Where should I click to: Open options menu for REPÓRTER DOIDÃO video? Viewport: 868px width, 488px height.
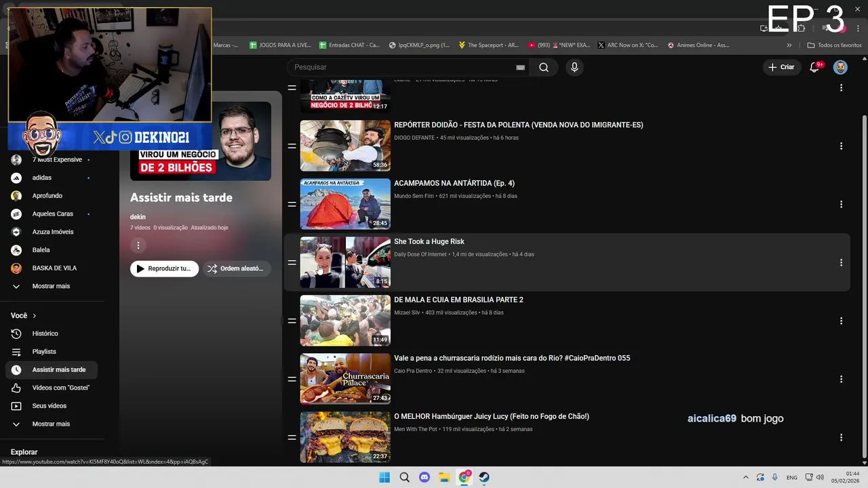(x=841, y=146)
